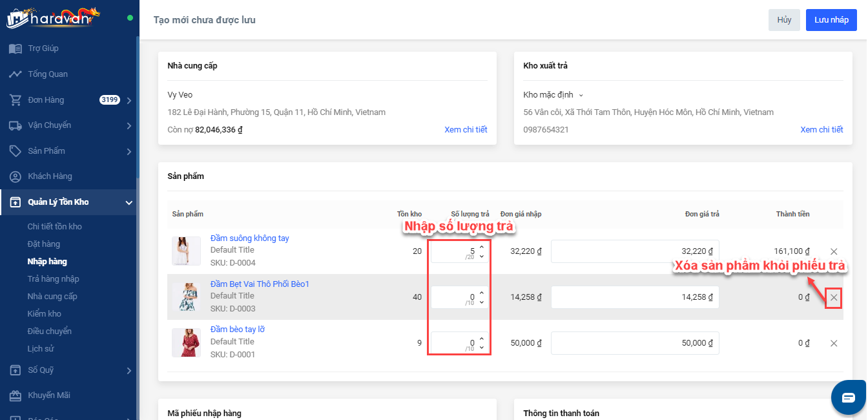Click the Haravan logo
Image resolution: width=868 pixels, height=420 pixels.
[x=54, y=17]
